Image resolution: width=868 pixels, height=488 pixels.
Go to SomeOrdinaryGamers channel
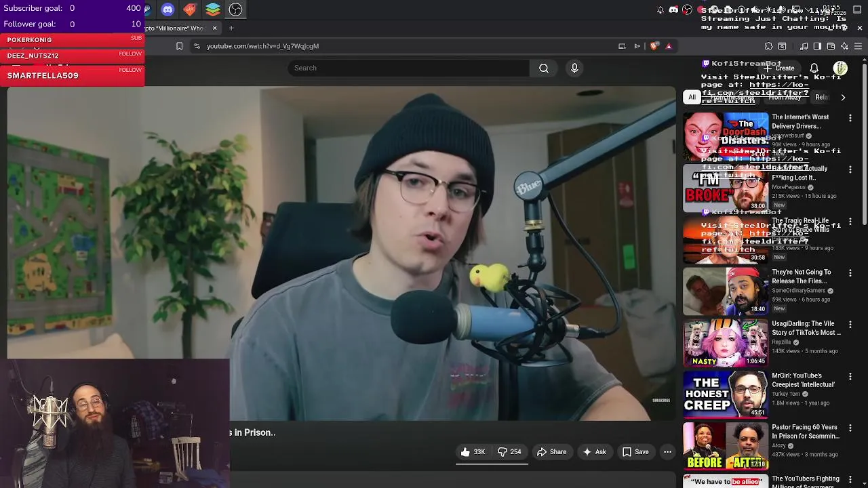tap(798, 291)
